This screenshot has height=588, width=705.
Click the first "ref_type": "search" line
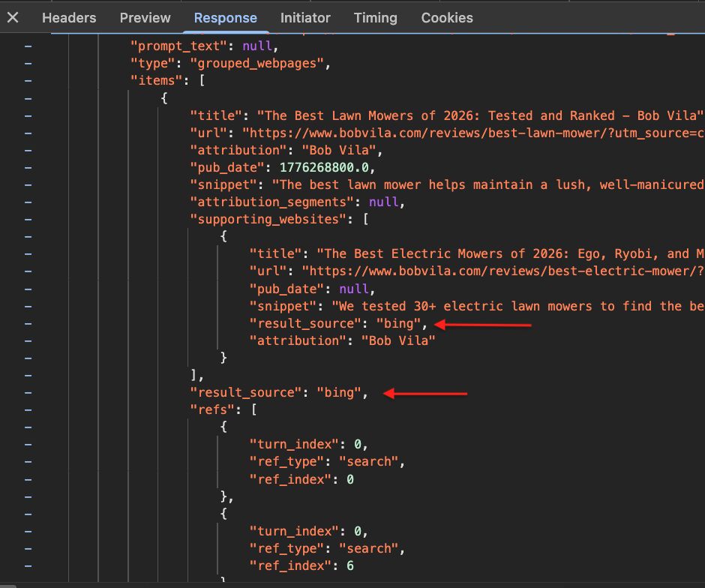click(x=327, y=462)
